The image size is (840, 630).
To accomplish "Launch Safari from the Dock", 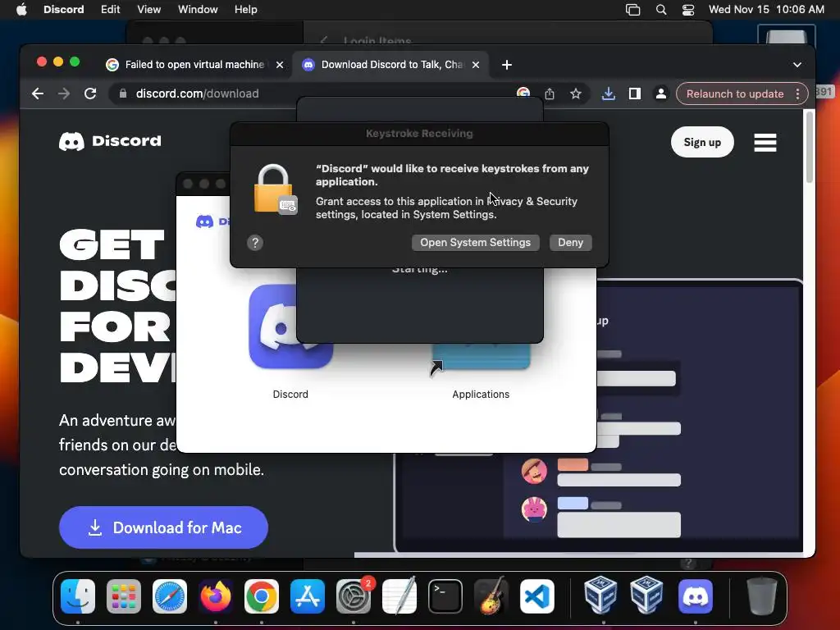I will (170, 596).
